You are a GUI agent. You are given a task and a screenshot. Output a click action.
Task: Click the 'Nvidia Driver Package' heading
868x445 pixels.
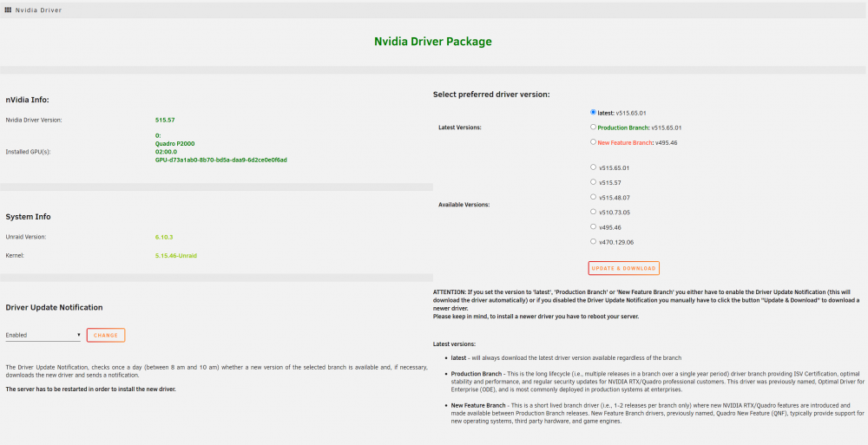point(433,42)
